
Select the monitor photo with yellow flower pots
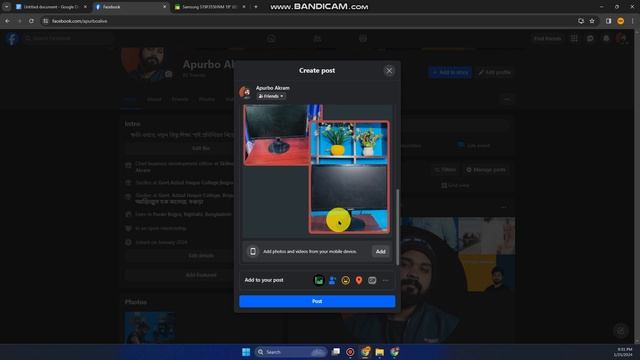pos(349,177)
